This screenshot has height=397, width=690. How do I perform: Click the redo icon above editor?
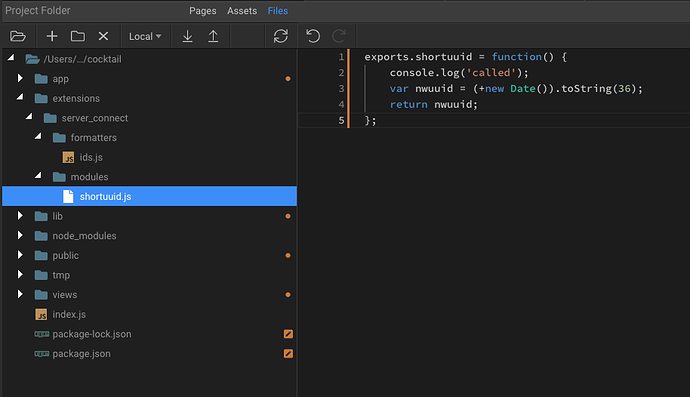tap(339, 36)
